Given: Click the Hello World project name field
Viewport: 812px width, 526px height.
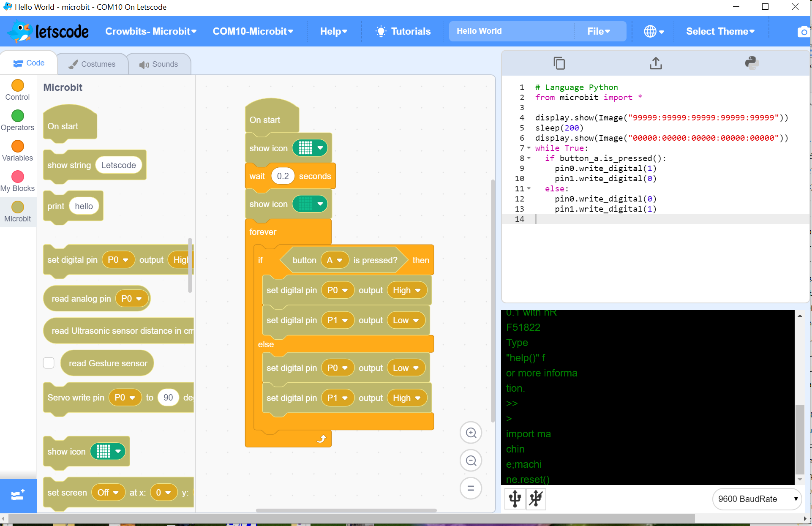Looking at the screenshot, I should pos(511,31).
